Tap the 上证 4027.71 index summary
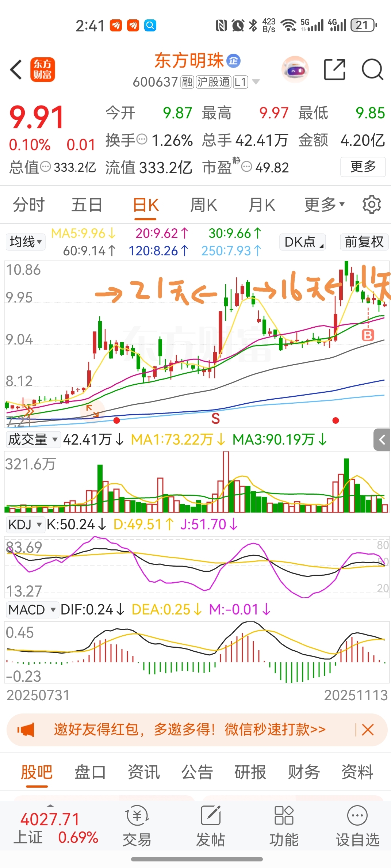This screenshot has height=868, width=391. pos(55,828)
